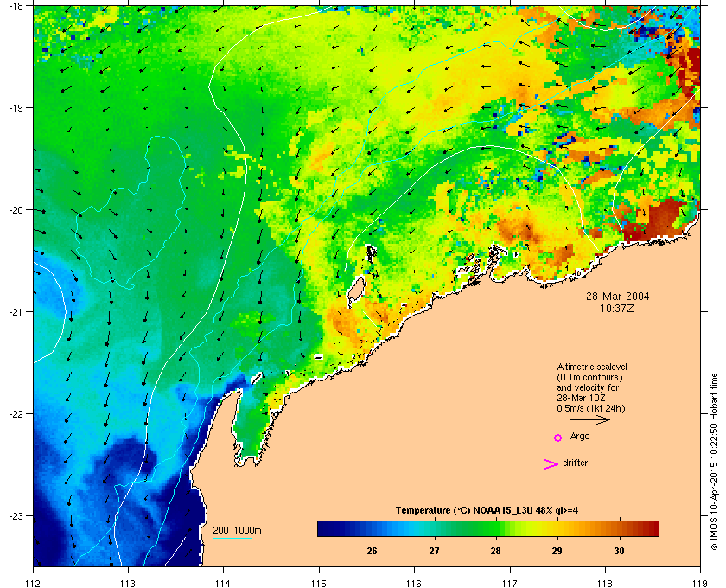726x588 pixels.
Task: Click the 'Altimetric sealevel' legend text
Action: (x=592, y=367)
